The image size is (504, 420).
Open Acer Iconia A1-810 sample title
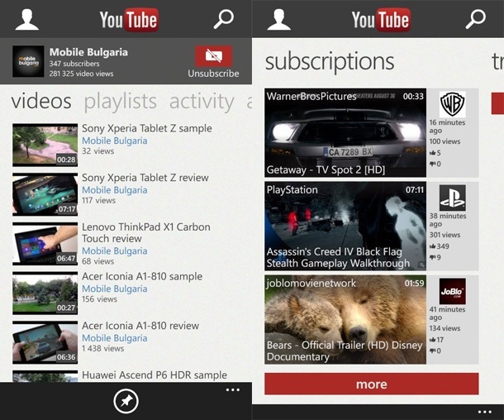click(x=142, y=277)
